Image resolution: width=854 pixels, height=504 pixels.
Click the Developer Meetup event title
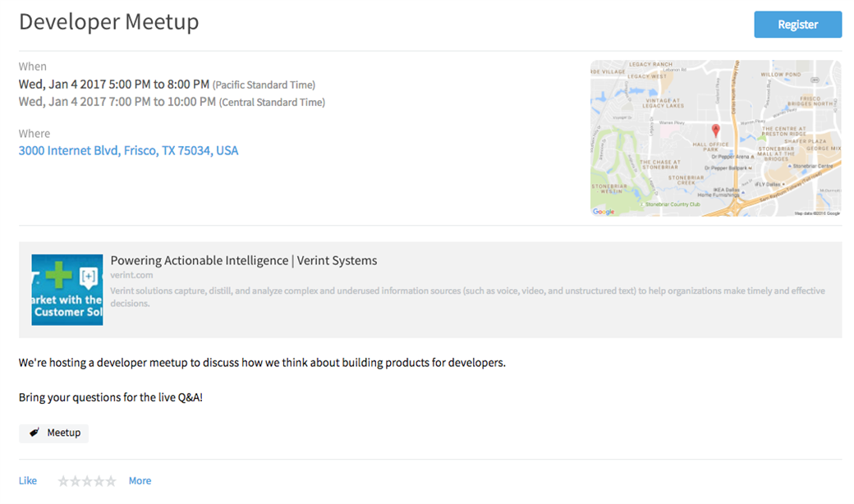tap(109, 22)
